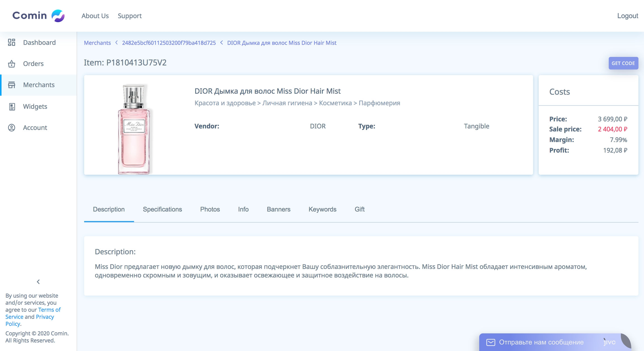
Task: Switch to the Photos tab
Action: tap(210, 209)
